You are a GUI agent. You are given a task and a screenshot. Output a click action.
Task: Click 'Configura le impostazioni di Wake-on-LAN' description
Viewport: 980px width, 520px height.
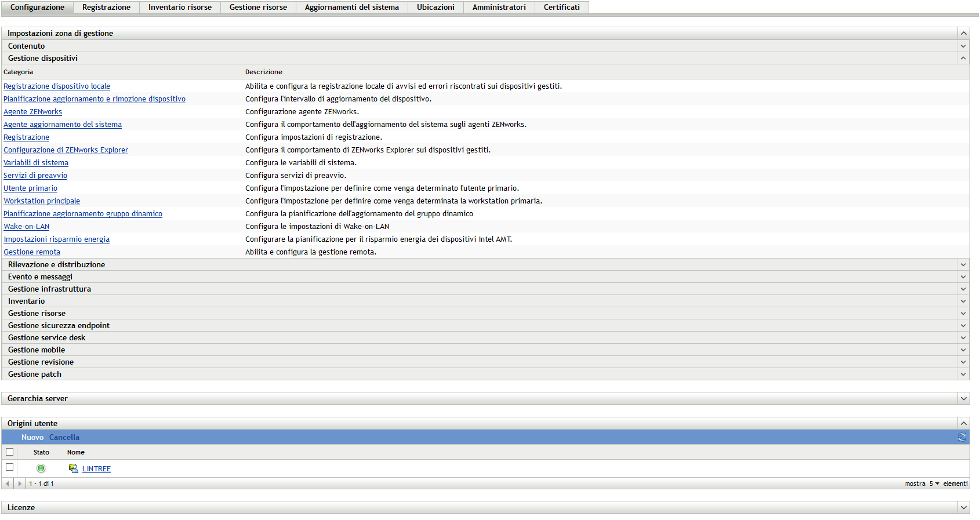[317, 227]
